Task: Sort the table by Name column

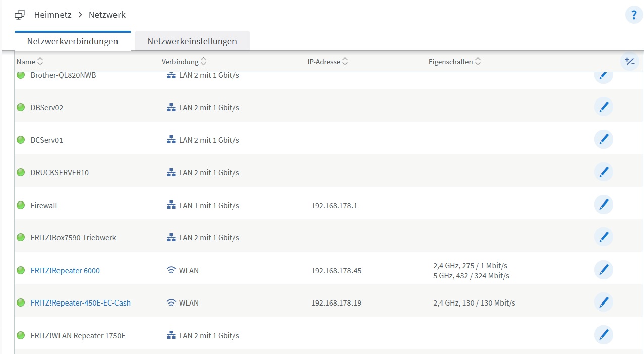Action: [30, 62]
